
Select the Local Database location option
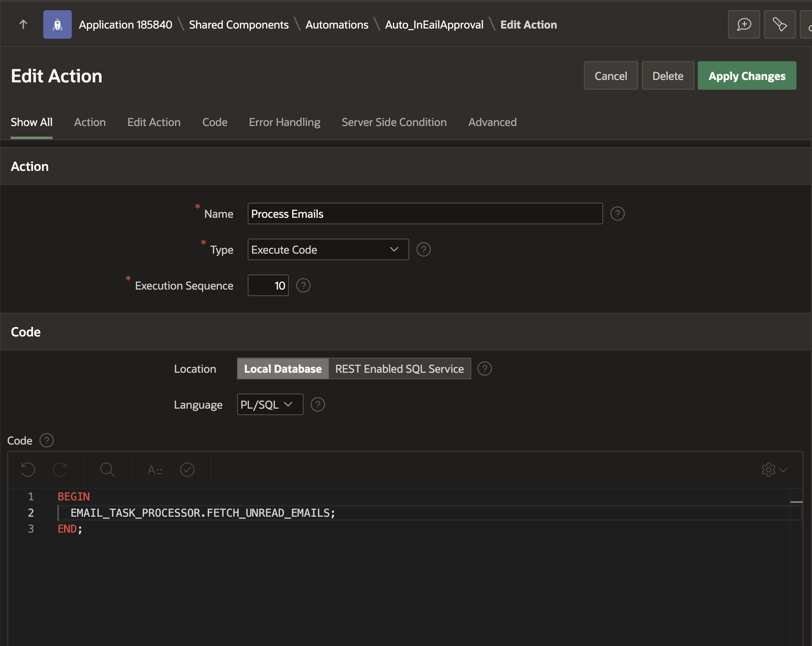[282, 368]
